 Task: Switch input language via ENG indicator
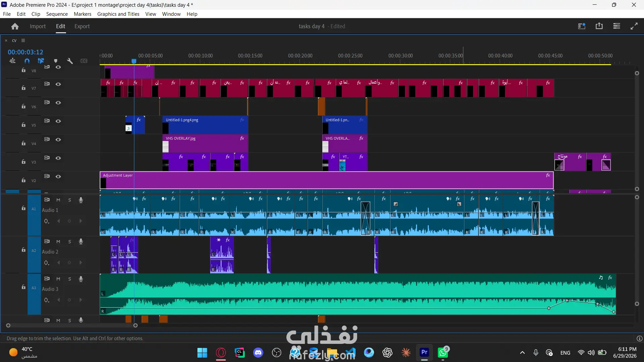565,353
